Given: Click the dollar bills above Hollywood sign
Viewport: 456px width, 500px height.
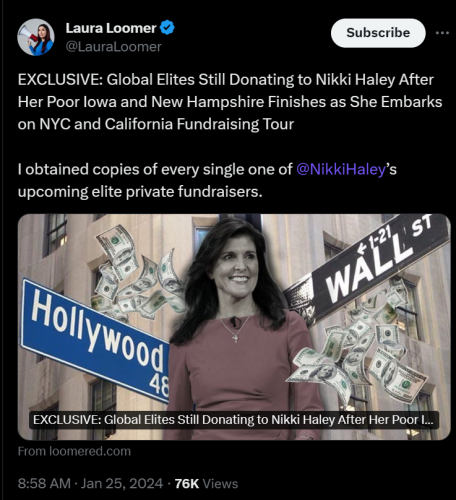Looking at the screenshot, I should 138,273.
